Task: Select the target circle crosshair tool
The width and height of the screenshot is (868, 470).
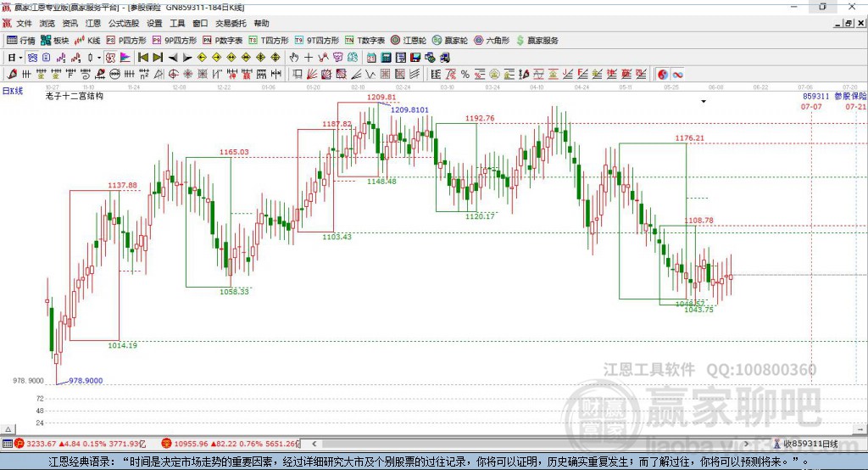Action: [x=173, y=75]
